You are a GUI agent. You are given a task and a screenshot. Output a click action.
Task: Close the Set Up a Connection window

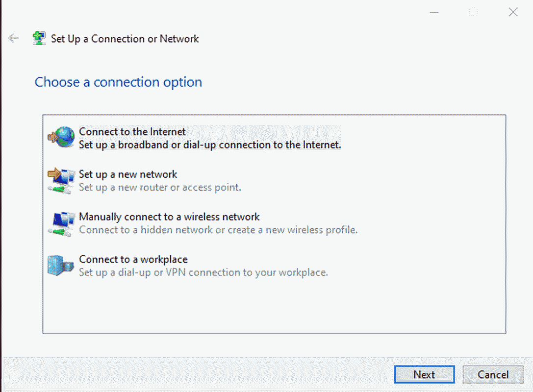(x=513, y=12)
